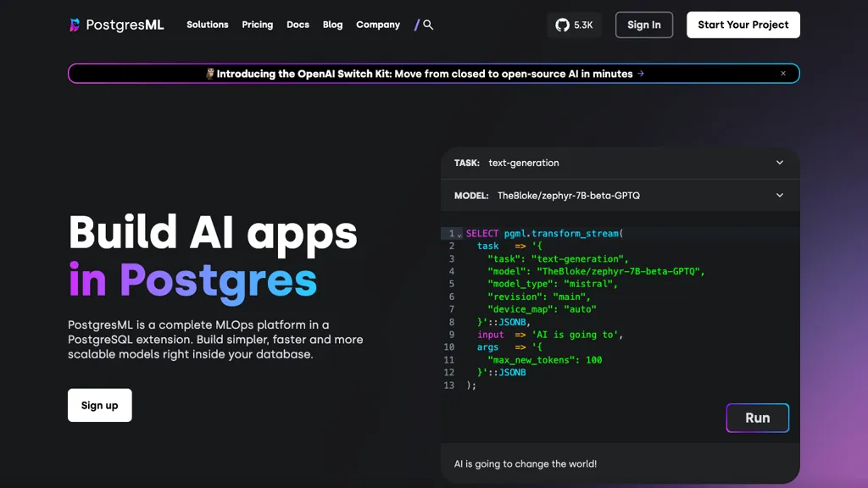Open the Company menu
The width and height of the screenshot is (868, 488).
(x=378, y=25)
